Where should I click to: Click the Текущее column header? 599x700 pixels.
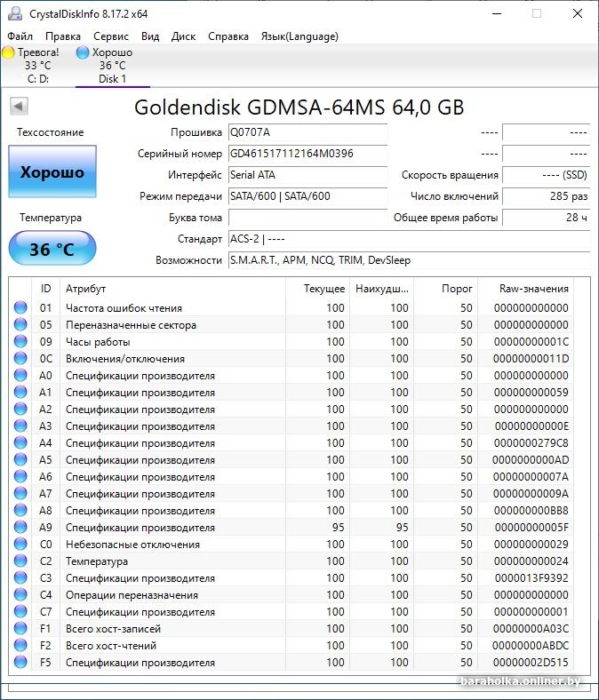tap(318, 289)
